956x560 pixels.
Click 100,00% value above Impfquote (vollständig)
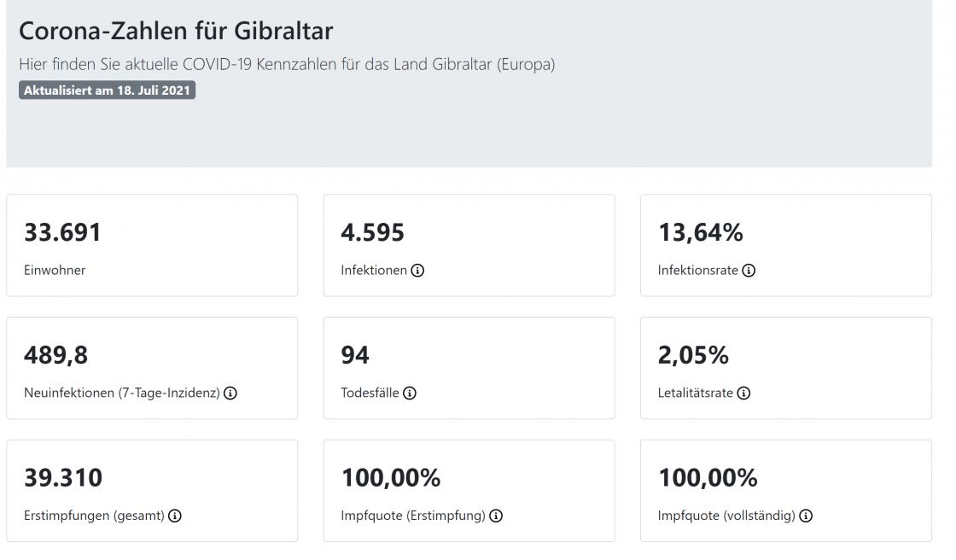(x=708, y=478)
